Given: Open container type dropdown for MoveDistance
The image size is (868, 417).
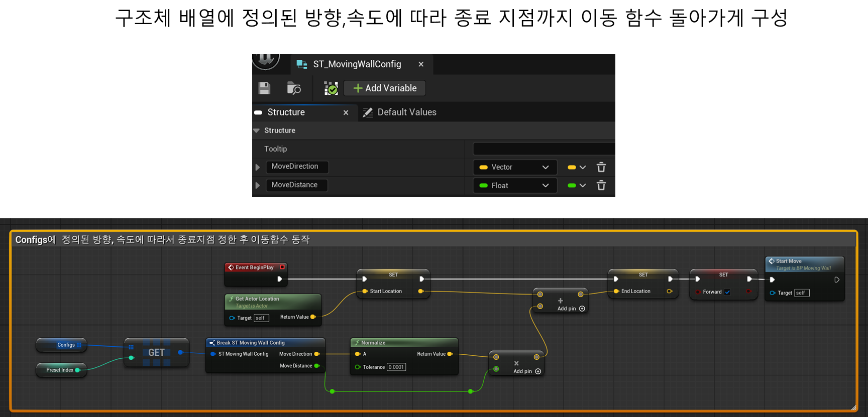Looking at the screenshot, I should click(577, 186).
